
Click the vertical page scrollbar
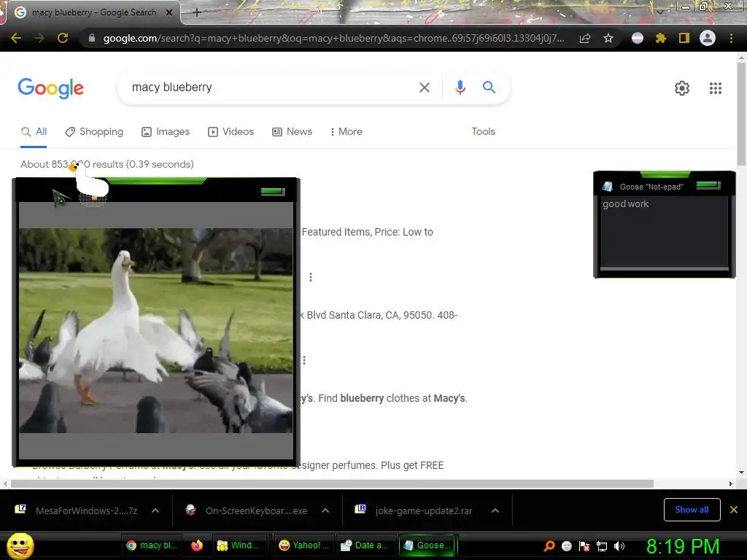point(741,114)
